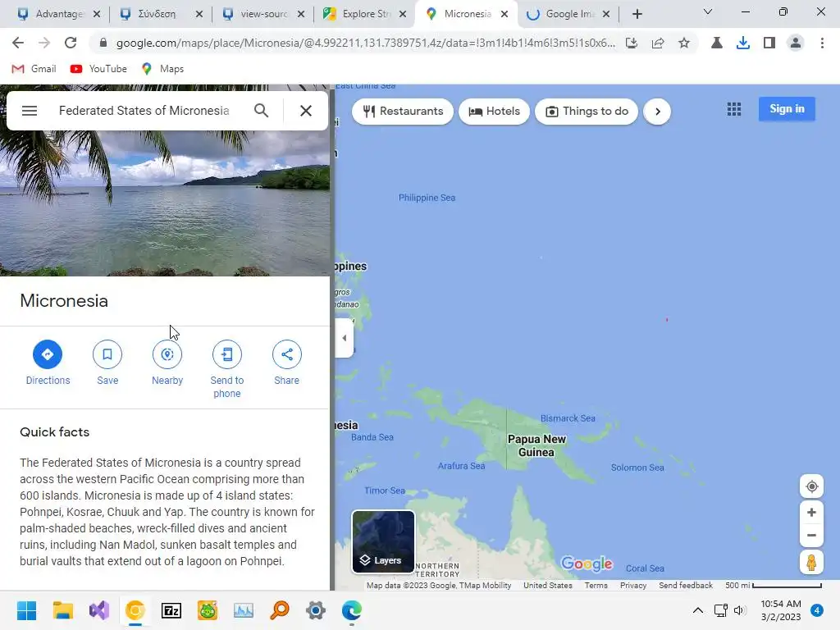Open the Layers map type switcher

(383, 541)
